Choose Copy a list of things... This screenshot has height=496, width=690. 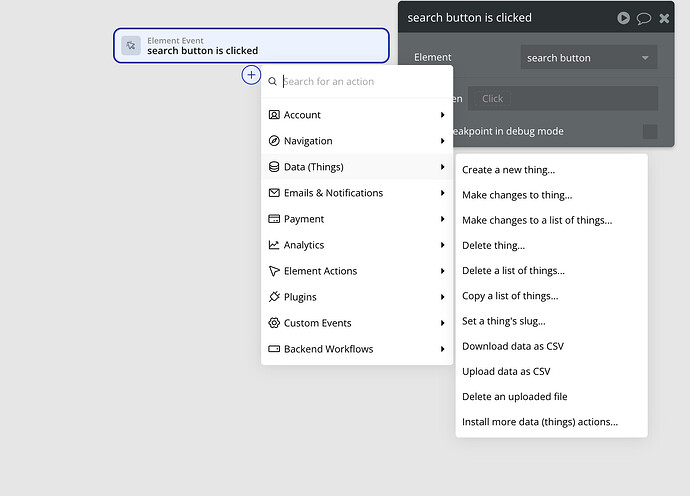click(510, 296)
